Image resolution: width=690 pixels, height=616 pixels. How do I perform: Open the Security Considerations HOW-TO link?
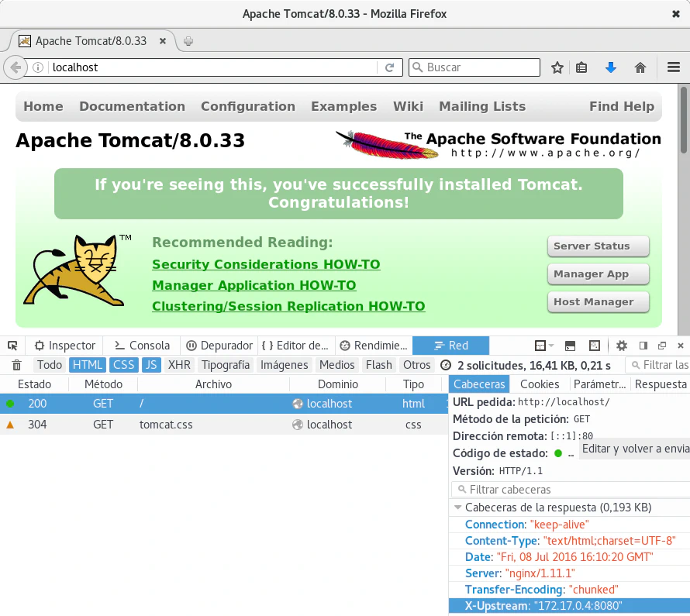pos(266,265)
